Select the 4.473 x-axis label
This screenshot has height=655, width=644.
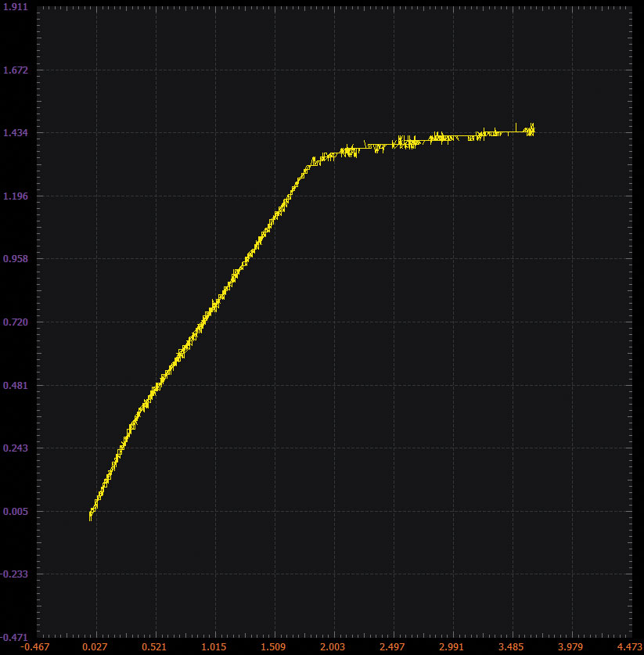[629, 647]
